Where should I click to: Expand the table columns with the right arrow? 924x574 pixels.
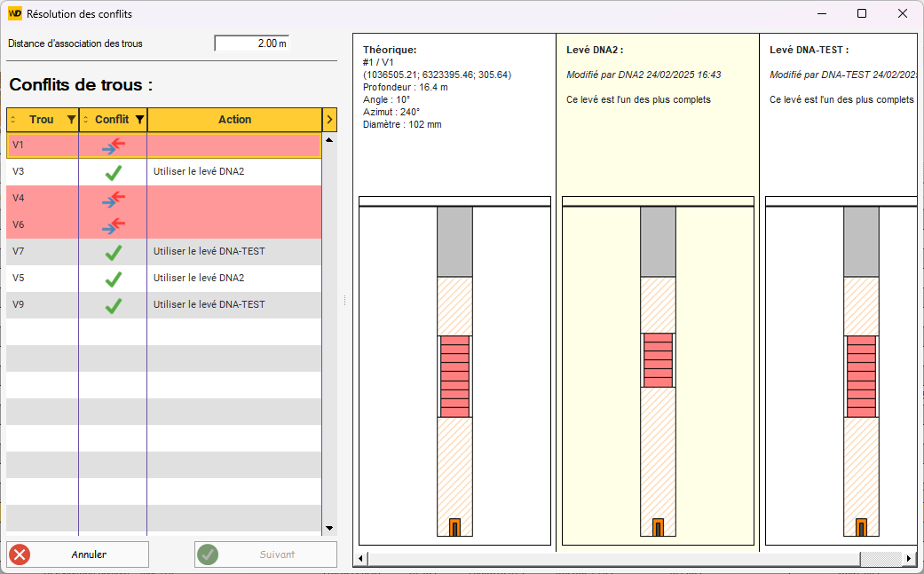pyautogui.click(x=329, y=120)
